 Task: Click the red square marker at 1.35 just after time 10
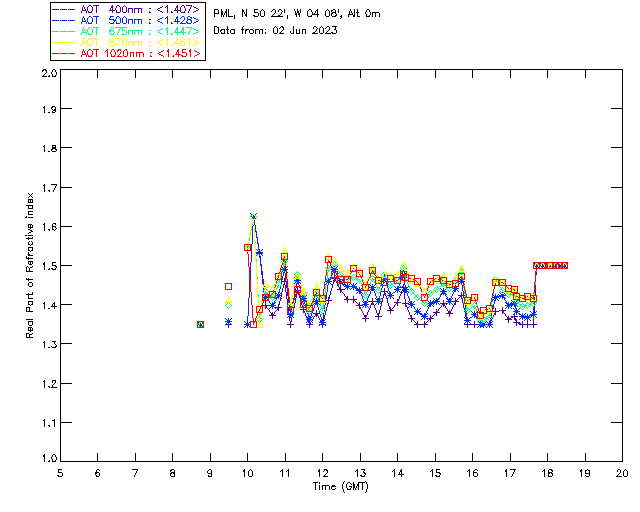click(x=253, y=325)
